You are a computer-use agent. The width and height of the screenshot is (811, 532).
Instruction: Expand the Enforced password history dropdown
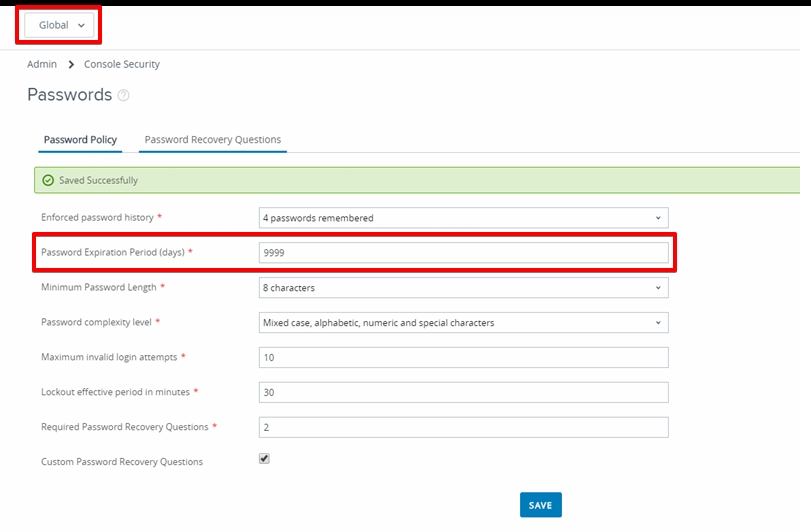pos(463,218)
